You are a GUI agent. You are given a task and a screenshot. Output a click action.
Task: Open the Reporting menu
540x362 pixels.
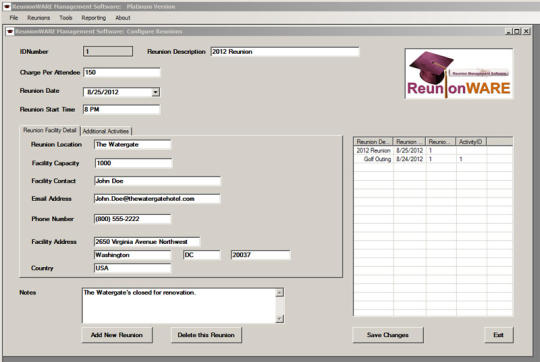[94, 18]
